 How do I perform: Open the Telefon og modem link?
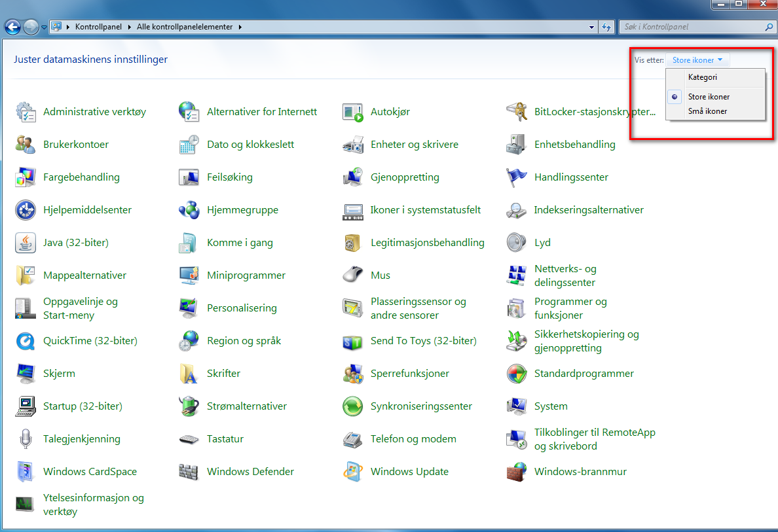(x=413, y=439)
